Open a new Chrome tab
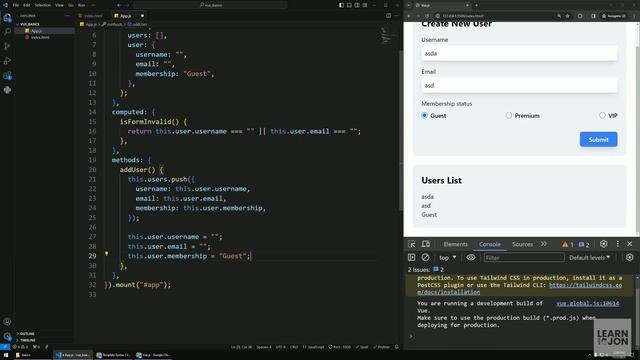The image size is (640, 360). pos(476,5)
